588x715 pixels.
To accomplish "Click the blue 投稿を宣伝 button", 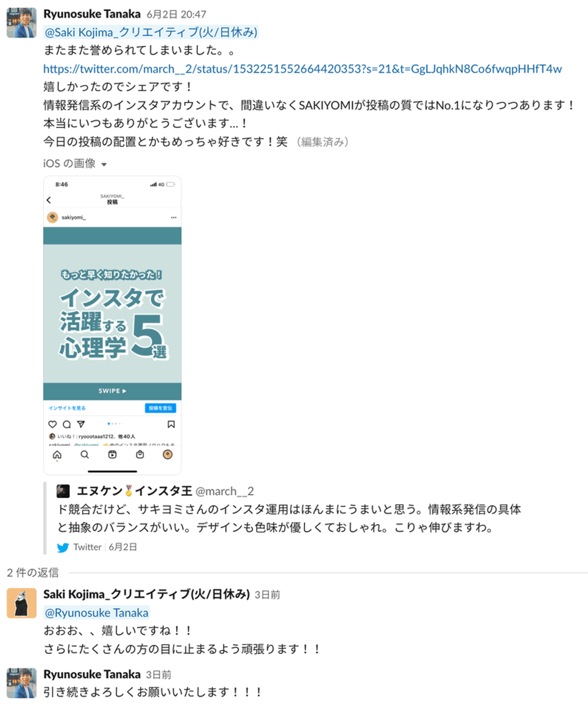I will tap(160, 408).
